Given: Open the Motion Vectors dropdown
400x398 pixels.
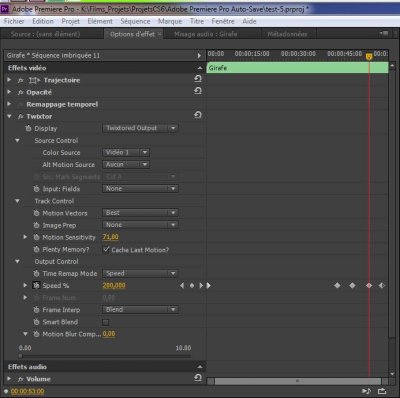Looking at the screenshot, I should 140,213.
